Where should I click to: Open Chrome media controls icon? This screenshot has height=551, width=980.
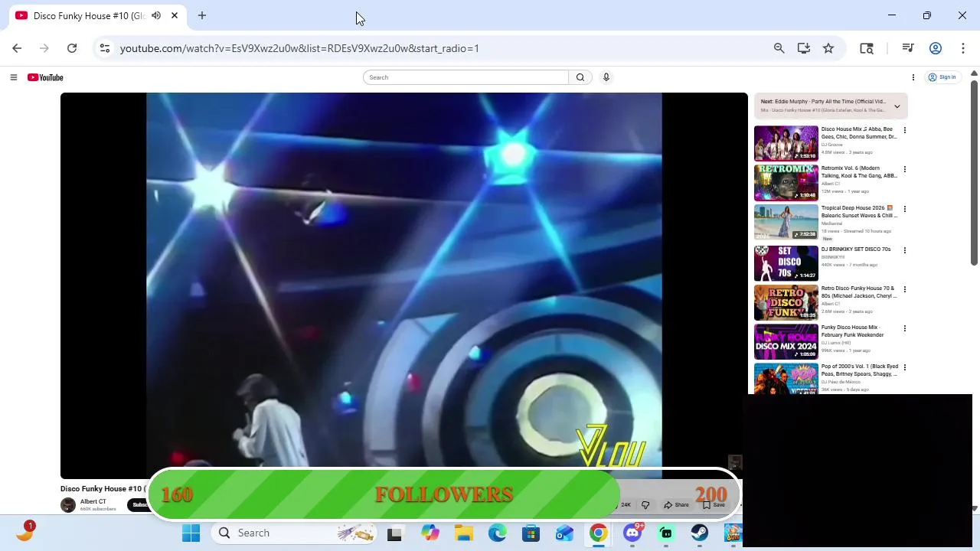[x=908, y=48]
